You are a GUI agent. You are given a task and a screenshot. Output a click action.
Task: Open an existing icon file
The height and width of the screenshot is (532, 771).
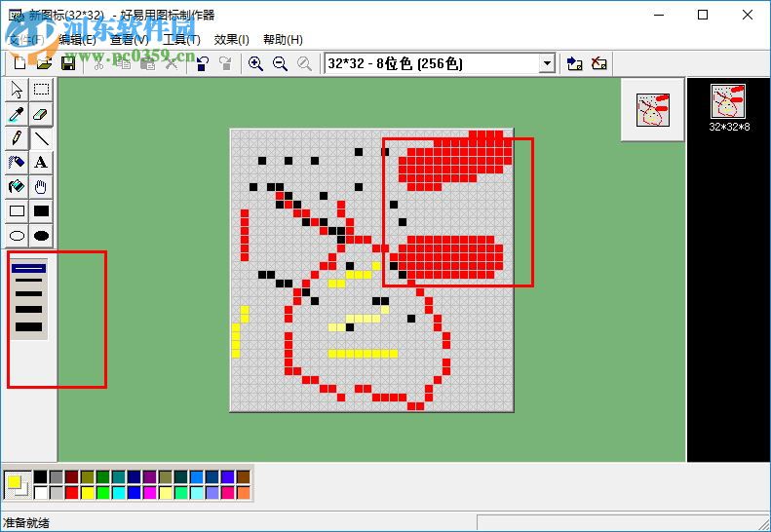(44, 63)
